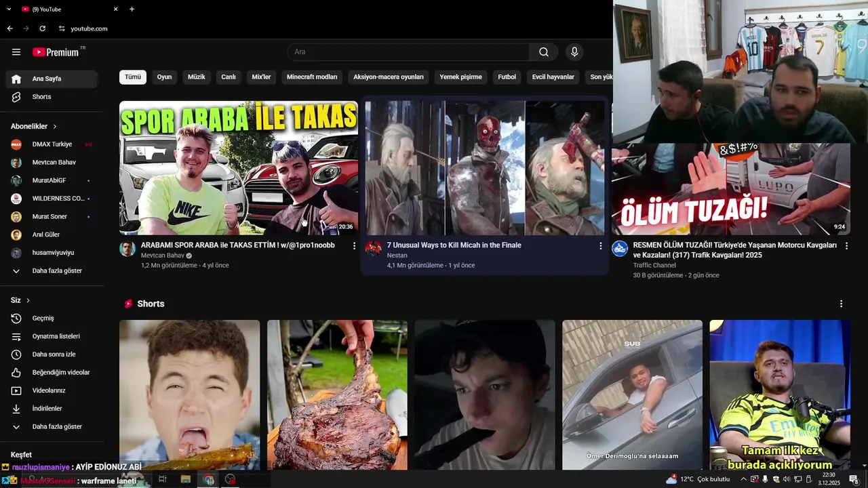Close the YouTube browser tab

tap(115, 9)
